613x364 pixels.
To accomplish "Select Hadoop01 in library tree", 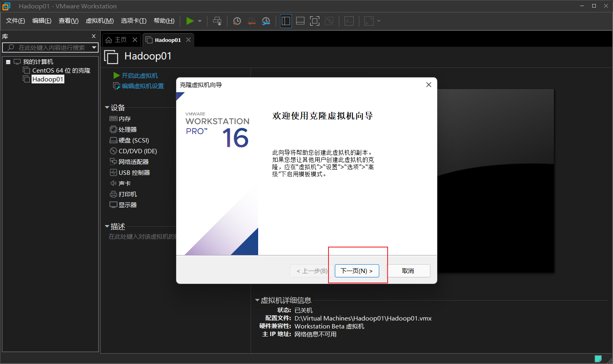I will (x=48, y=79).
